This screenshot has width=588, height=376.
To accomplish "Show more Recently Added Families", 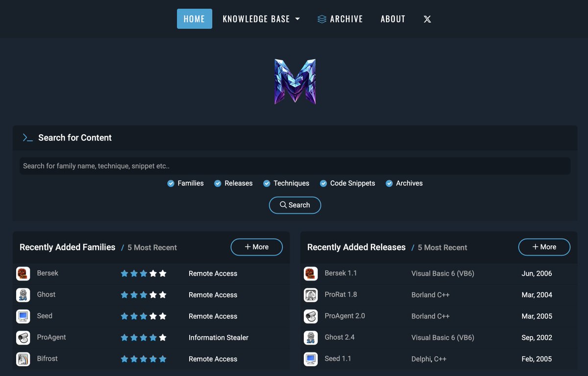I will pyautogui.click(x=256, y=247).
